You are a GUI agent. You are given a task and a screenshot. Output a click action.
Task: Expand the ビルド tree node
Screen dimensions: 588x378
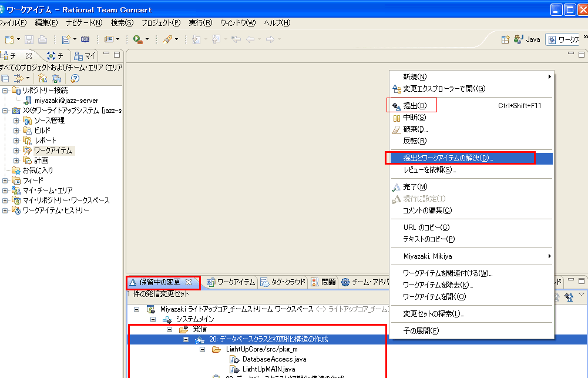click(x=16, y=131)
